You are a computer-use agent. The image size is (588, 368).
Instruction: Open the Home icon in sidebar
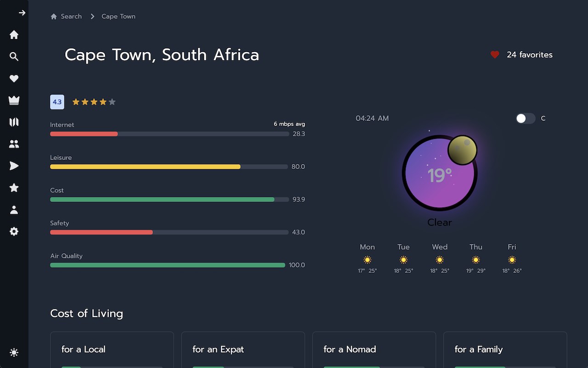coord(14,34)
